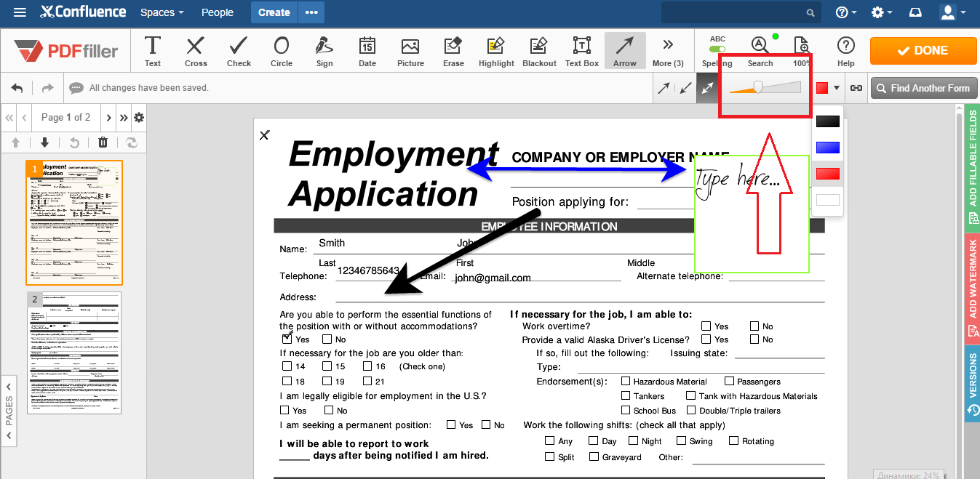Image resolution: width=980 pixels, height=479 pixels.
Task: Open the People menu item
Action: pyautogui.click(x=218, y=12)
